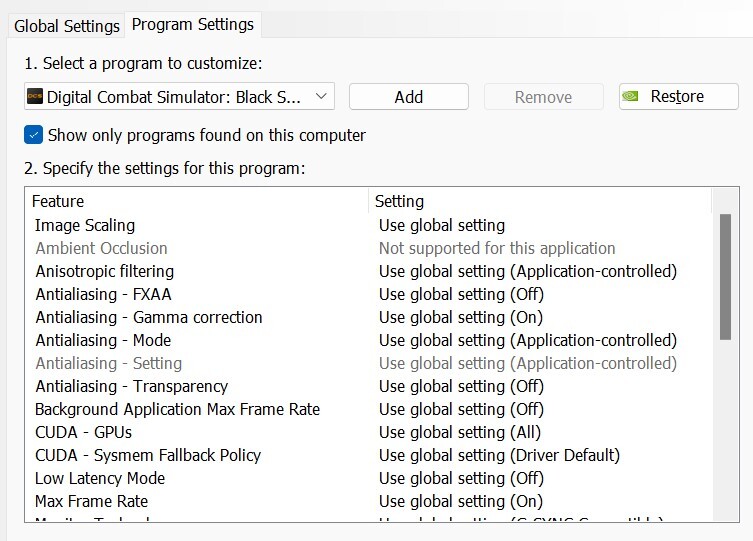Screen dimensions: 753x541
Task: Click the grayed-out Remove button
Action: click(x=544, y=96)
